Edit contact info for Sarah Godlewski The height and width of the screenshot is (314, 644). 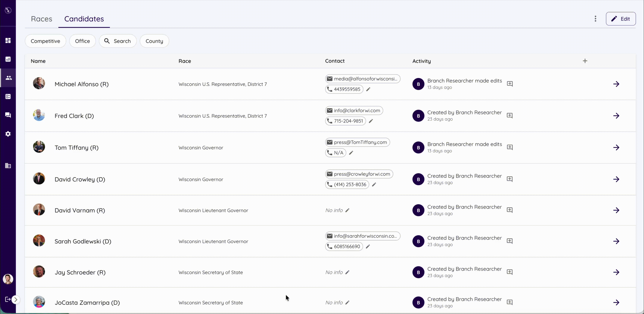368,247
